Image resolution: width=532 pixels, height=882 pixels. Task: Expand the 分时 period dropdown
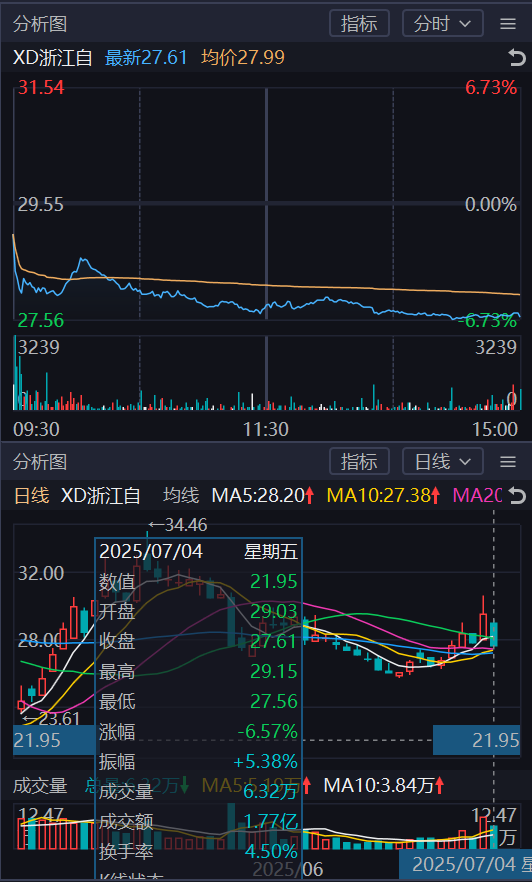click(x=443, y=24)
